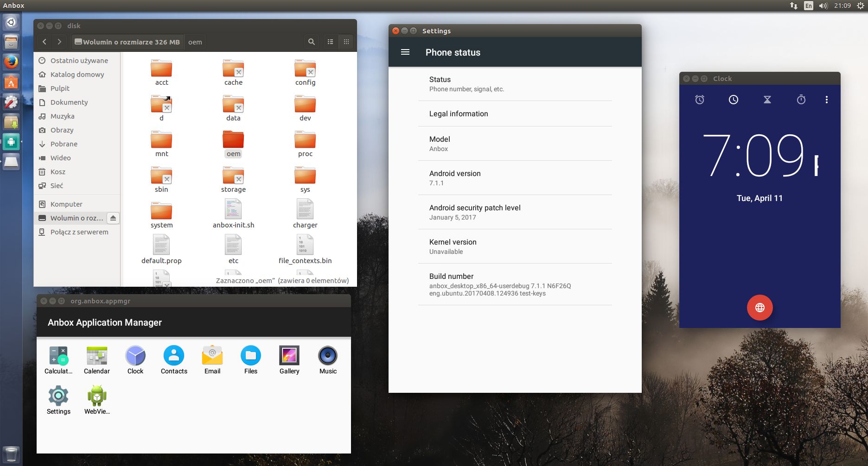Open the alarm tab in the Clock app
Viewport: 868px width, 466px height.
coord(700,100)
